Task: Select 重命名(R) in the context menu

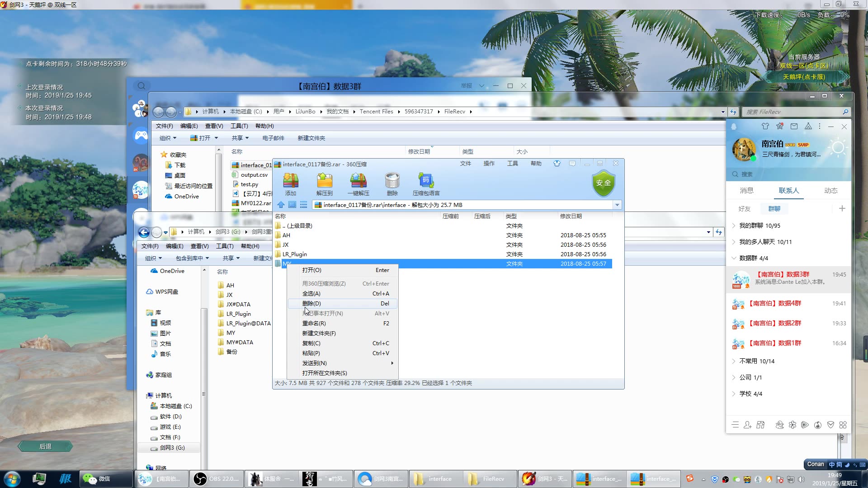Action: [314, 324]
